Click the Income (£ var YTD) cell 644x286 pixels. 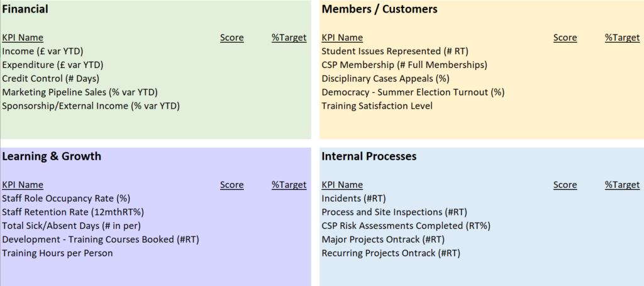click(x=43, y=51)
